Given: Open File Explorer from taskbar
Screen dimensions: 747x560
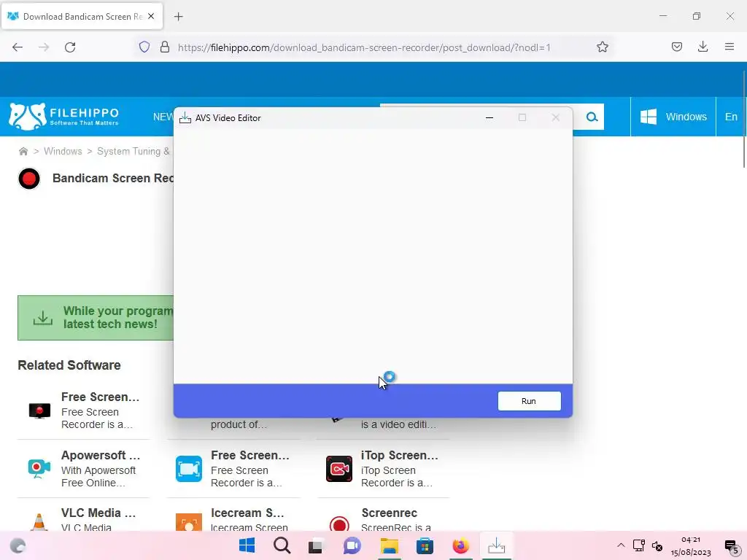Looking at the screenshot, I should coord(390,545).
